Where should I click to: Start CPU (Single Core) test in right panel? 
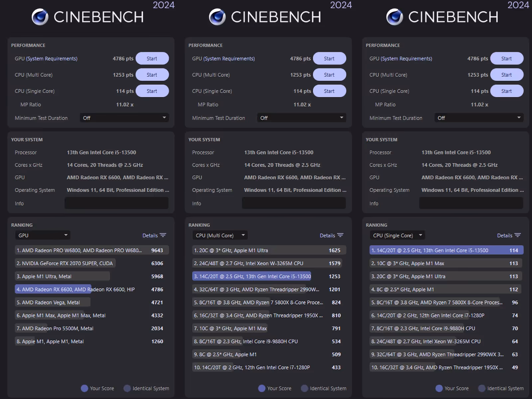[x=507, y=91]
